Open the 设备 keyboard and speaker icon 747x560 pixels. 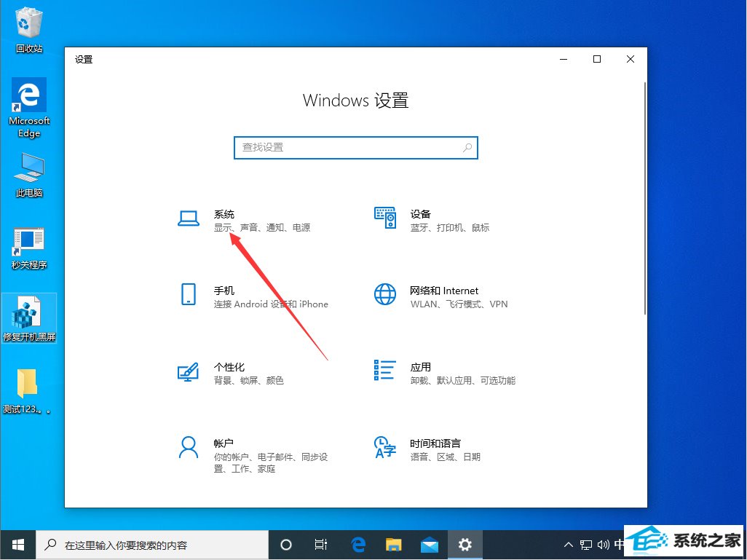click(x=385, y=218)
